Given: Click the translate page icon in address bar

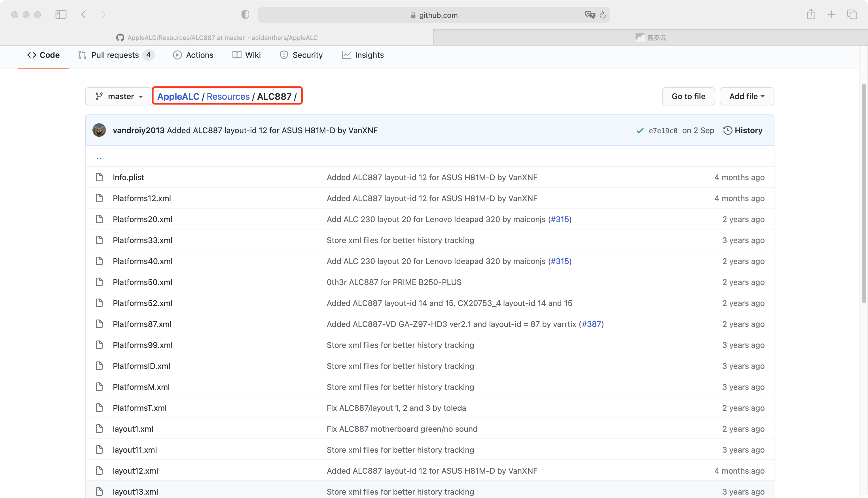Looking at the screenshot, I should (x=590, y=15).
